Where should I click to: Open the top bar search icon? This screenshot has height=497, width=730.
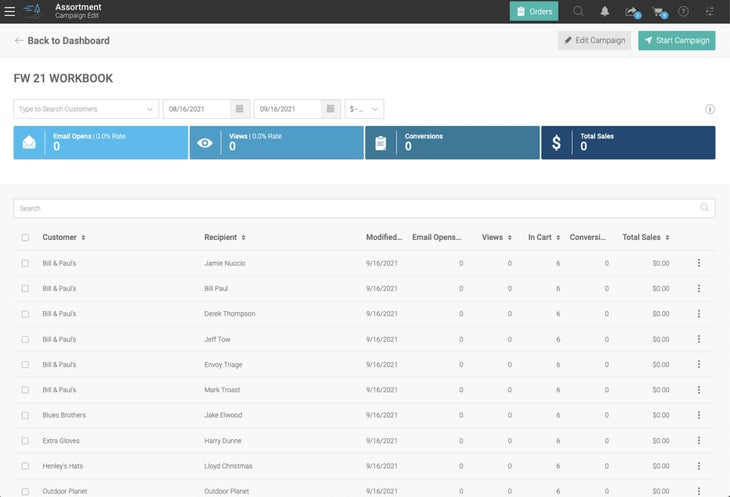578,11
